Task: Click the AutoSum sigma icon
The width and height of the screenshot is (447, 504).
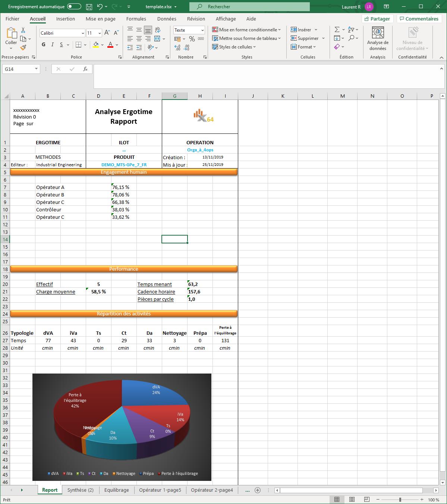Action: pos(337,30)
